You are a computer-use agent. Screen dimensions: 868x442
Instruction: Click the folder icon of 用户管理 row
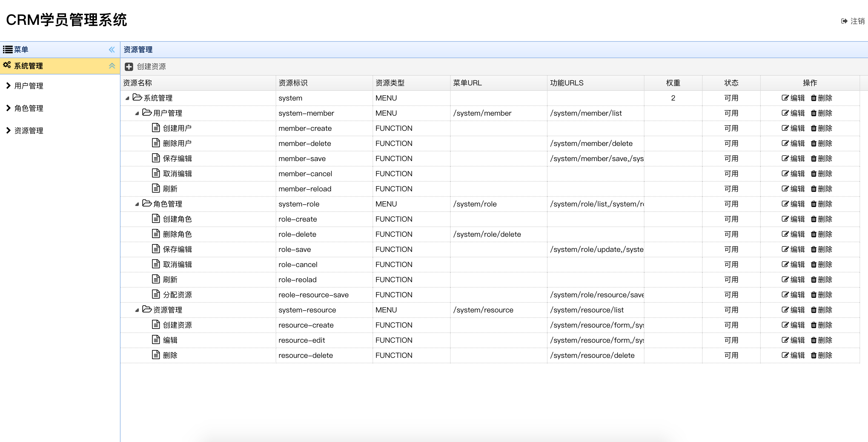[x=147, y=112]
